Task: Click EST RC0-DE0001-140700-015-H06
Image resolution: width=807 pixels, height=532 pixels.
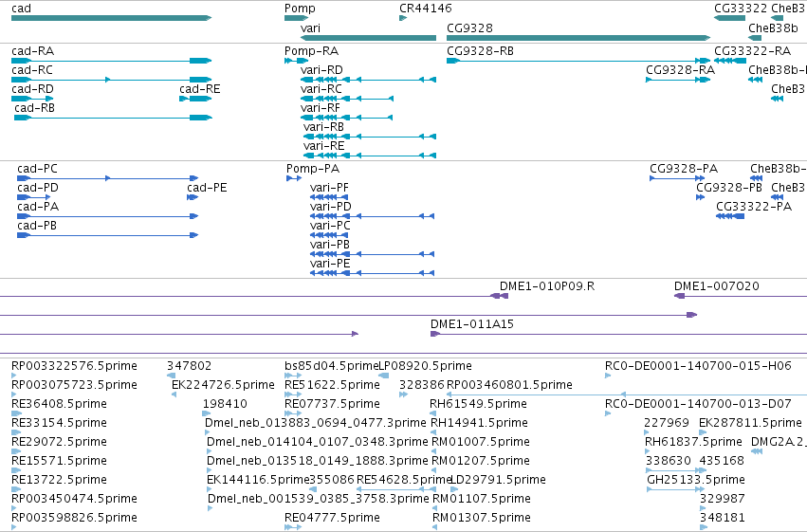Action: [x=698, y=366]
